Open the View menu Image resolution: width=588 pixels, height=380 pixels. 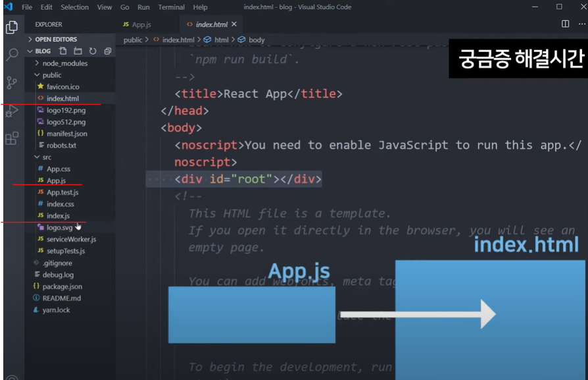pyautogui.click(x=105, y=7)
